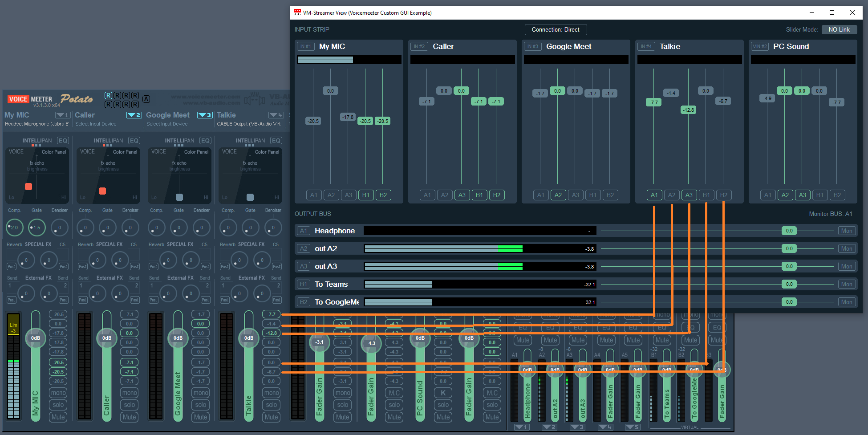Click My MIC IntelliPan orange handle

click(x=28, y=187)
